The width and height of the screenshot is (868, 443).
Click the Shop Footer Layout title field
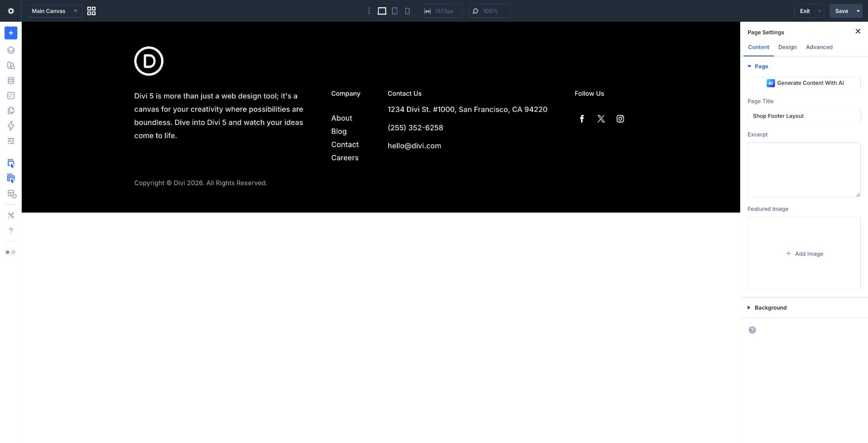click(804, 116)
